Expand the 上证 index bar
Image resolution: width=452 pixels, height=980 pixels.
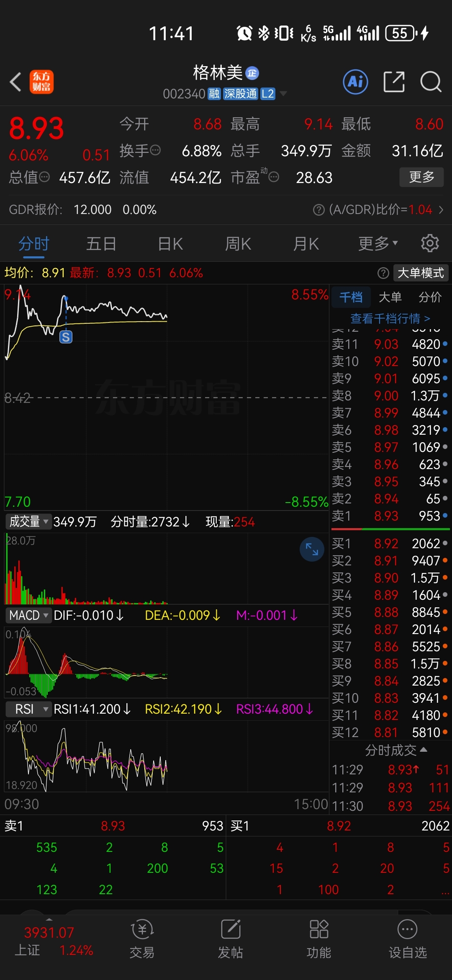pos(49,919)
